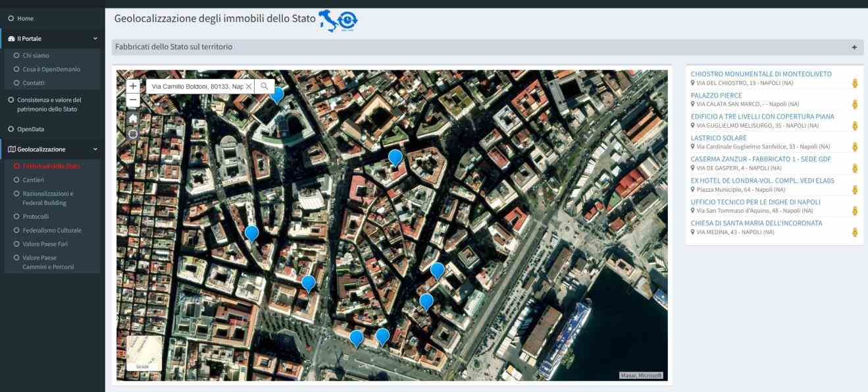Click the search magnifier button on map
868x392 pixels.
[264, 86]
